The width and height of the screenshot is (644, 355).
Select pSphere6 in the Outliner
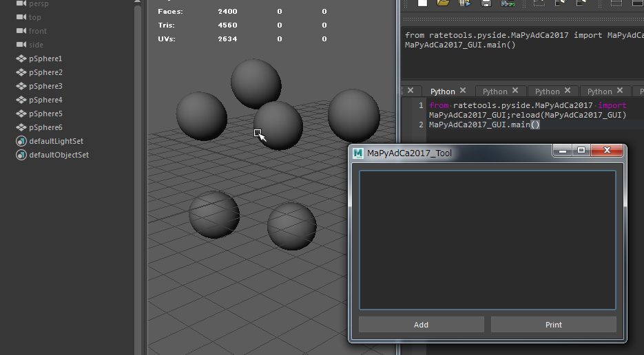coord(45,127)
